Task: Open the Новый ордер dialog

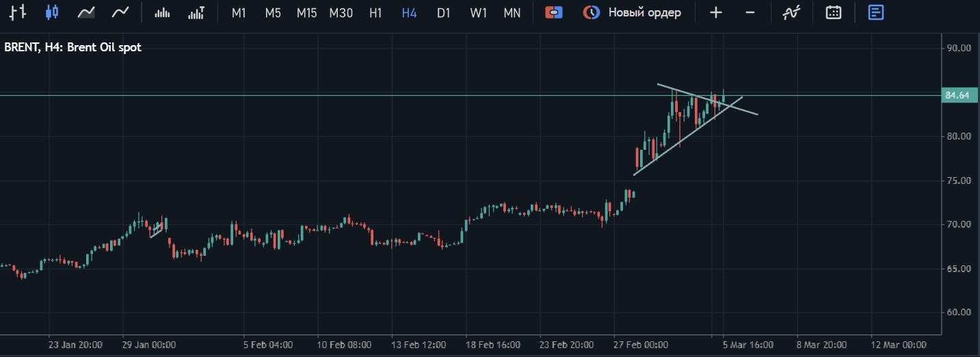Action: coord(632,12)
